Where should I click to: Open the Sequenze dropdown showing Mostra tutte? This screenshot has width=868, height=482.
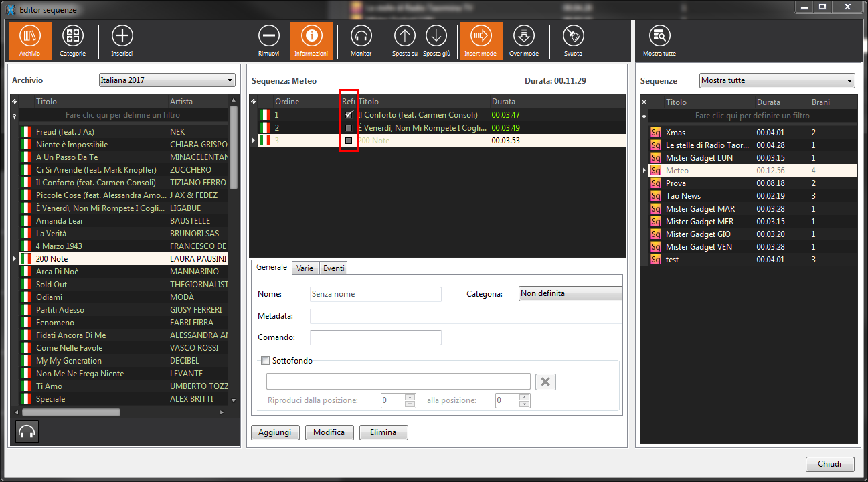point(777,80)
